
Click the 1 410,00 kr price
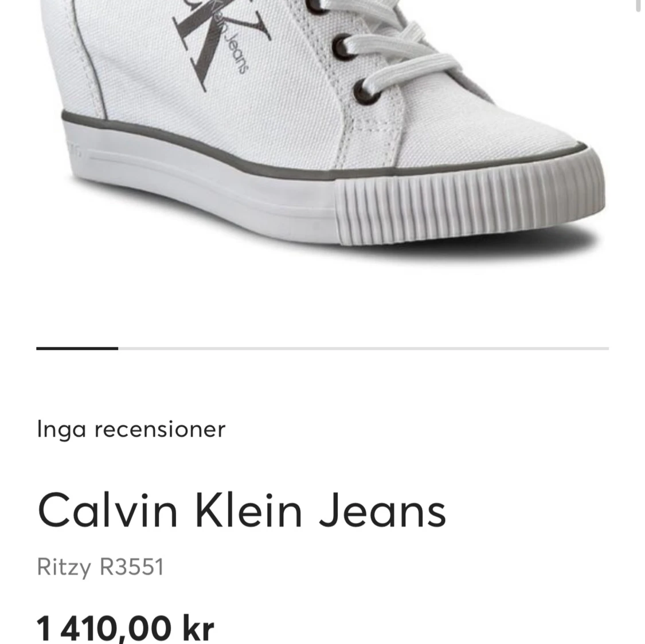click(x=126, y=629)
